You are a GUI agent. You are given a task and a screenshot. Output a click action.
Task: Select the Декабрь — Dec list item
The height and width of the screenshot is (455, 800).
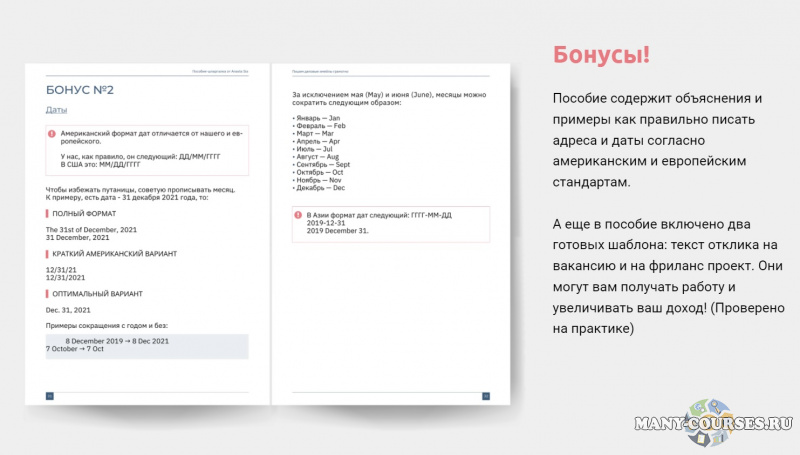pyautogui.click(x=319, y=188)
